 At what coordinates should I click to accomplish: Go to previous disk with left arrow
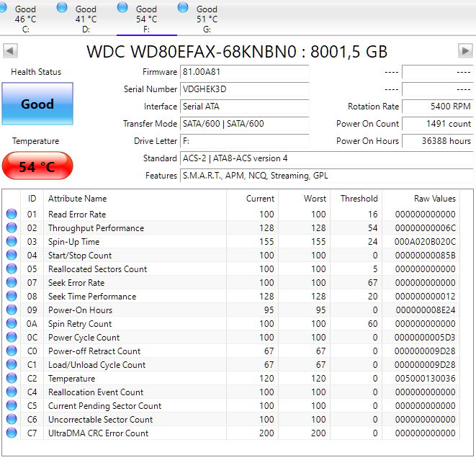tap(10, 50)
